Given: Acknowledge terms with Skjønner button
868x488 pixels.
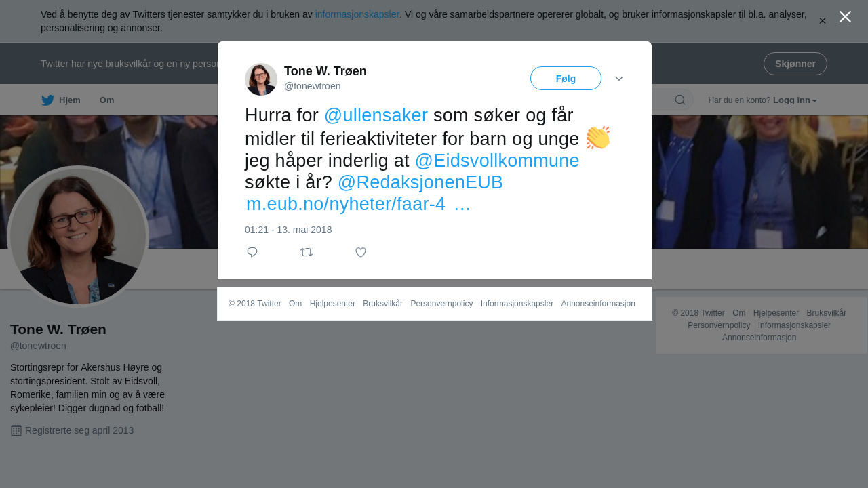Looking at the screenshot, I should 795,64.
